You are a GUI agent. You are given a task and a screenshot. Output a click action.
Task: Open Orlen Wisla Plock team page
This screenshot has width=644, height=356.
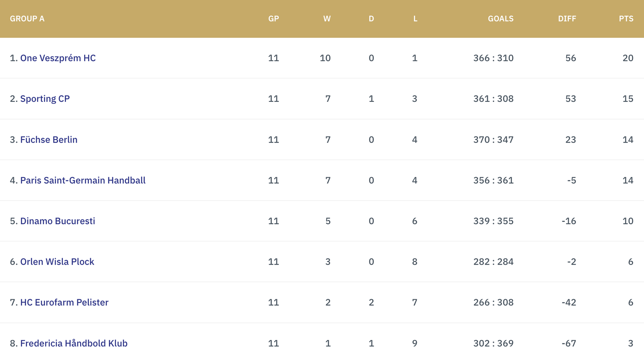coord(57,262)
